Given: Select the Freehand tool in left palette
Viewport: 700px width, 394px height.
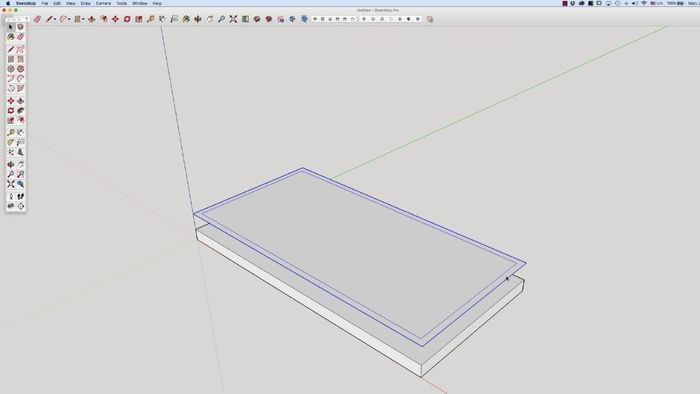Looking at the screenshot, I should point(21,50).
